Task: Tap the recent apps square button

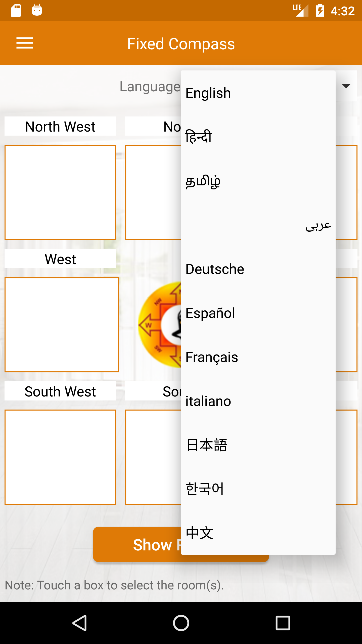Action: coord(283,623)
